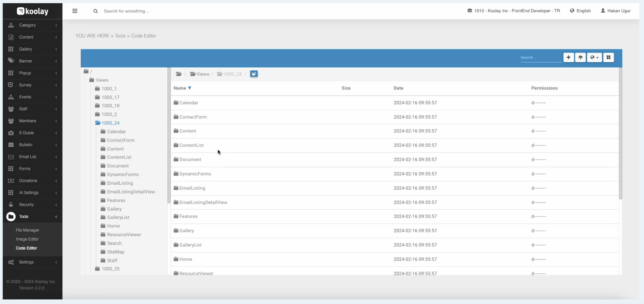
Task: Click the file manager Search field
Action: (540, 57)
